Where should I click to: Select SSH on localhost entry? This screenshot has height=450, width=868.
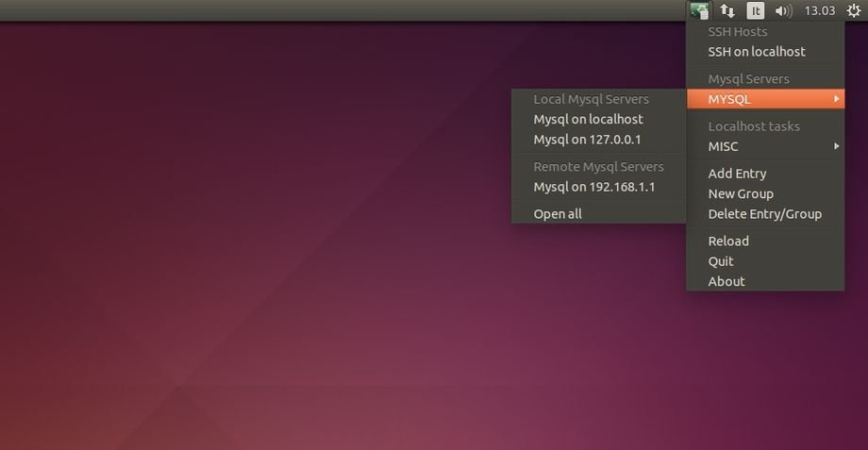757,52
